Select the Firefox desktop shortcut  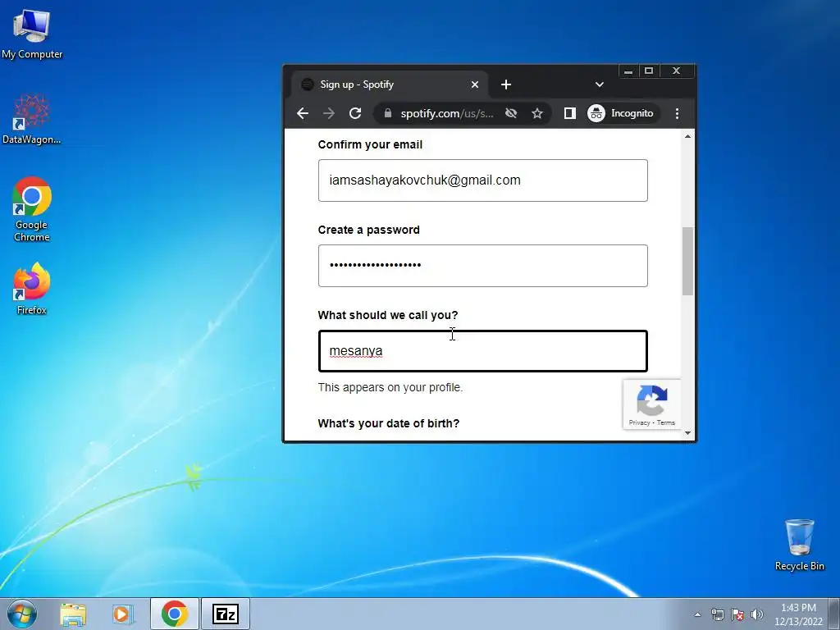point(32,289)
